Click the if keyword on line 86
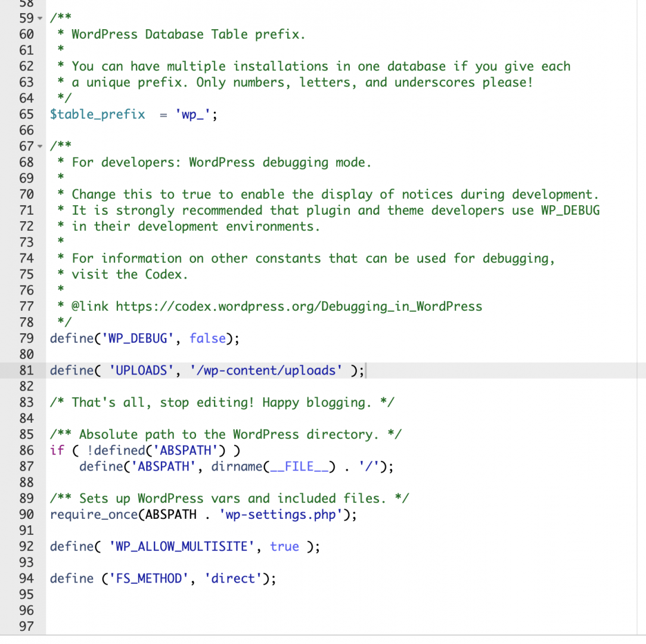 (57, 450)
